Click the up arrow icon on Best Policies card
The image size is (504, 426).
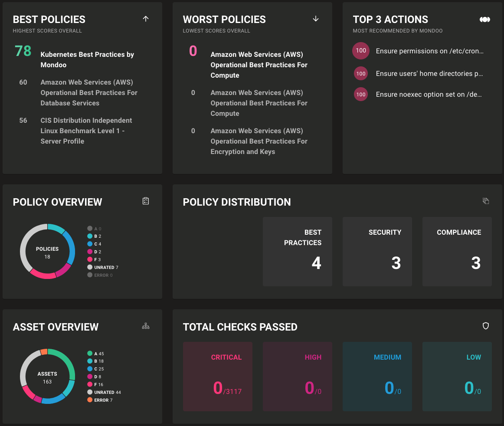[146, 19]
